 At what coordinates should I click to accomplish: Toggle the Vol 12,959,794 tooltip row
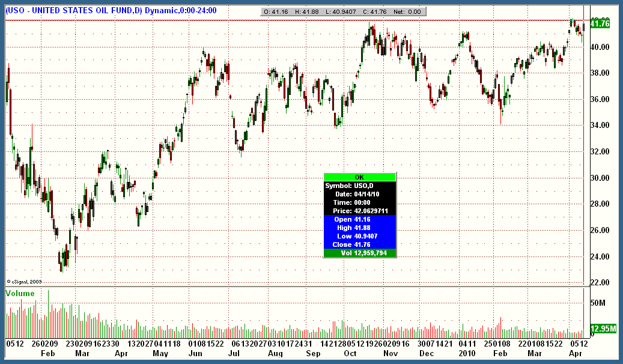pos(360,252)
